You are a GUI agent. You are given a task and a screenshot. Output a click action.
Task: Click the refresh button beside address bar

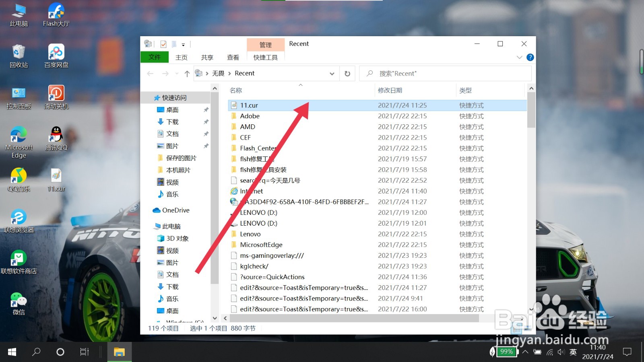tap(347, 74)
